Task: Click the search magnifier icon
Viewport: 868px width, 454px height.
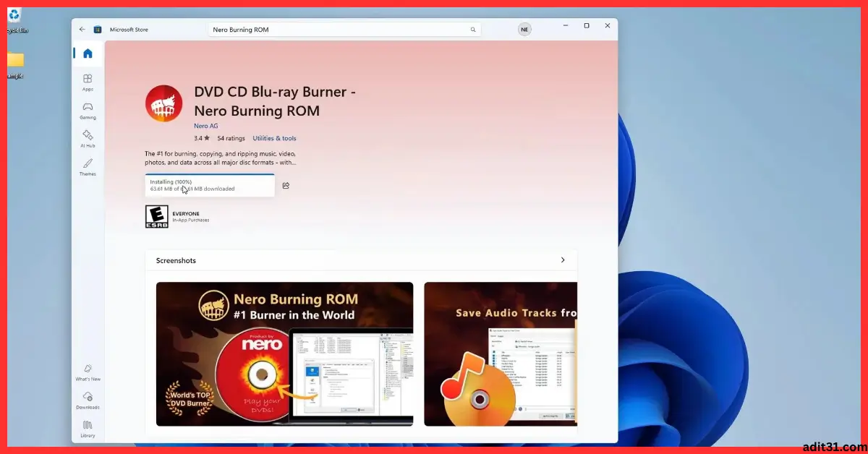Action: pos(473,30)
